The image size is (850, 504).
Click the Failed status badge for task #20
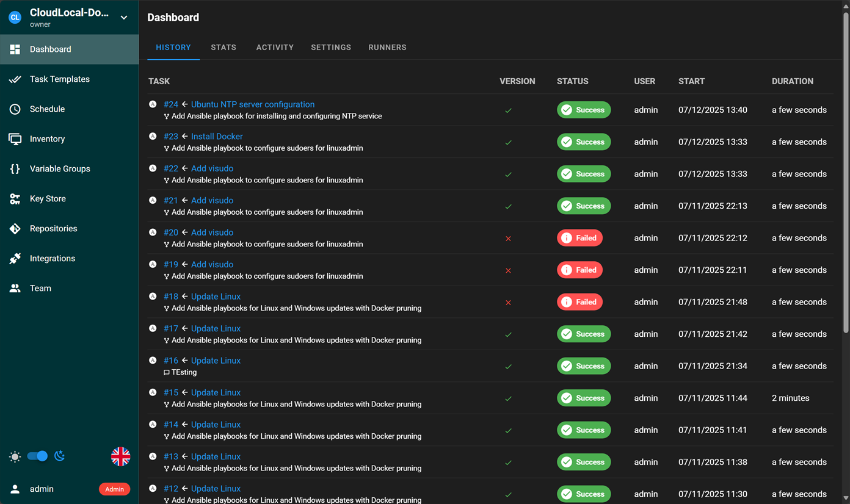click(x=579, y=238)
